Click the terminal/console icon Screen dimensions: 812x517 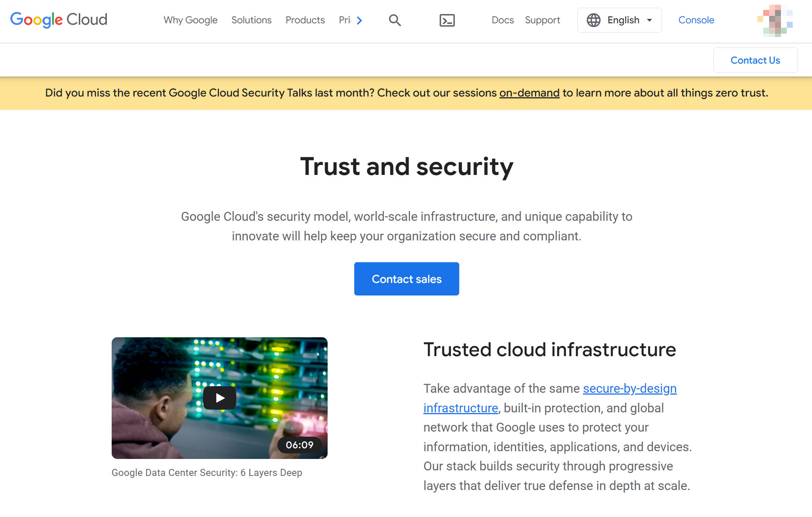(x=447, y=20)
